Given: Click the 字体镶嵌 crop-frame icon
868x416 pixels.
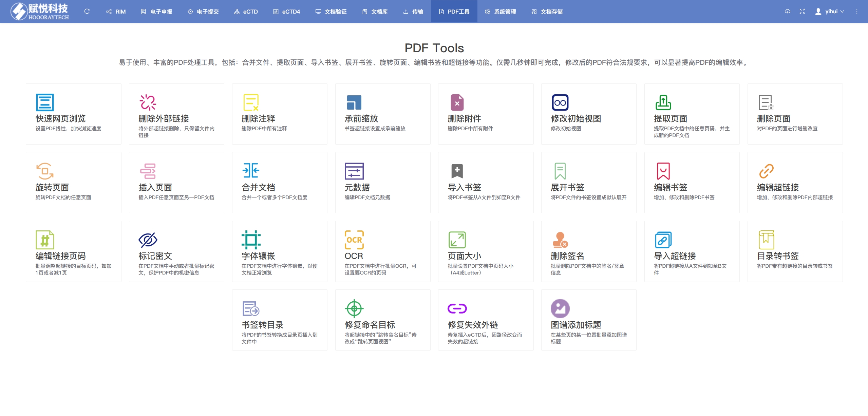Looking at the screenshot, I should [251, 240].
